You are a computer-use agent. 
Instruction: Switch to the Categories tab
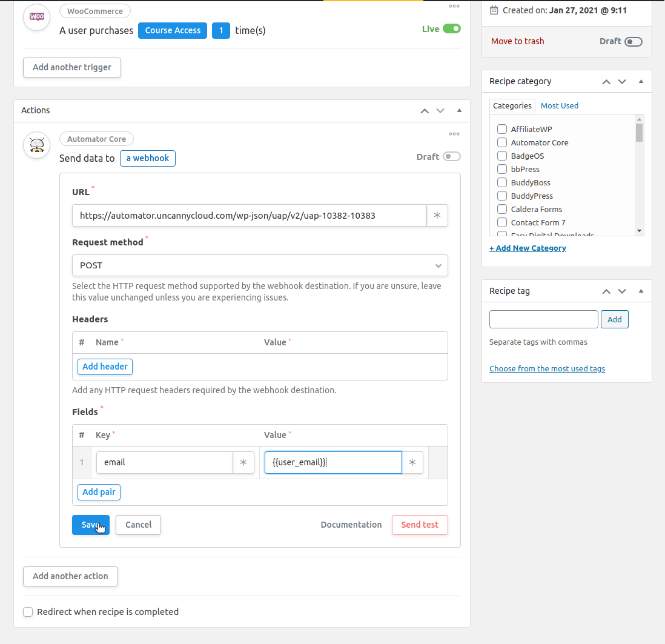512,106
